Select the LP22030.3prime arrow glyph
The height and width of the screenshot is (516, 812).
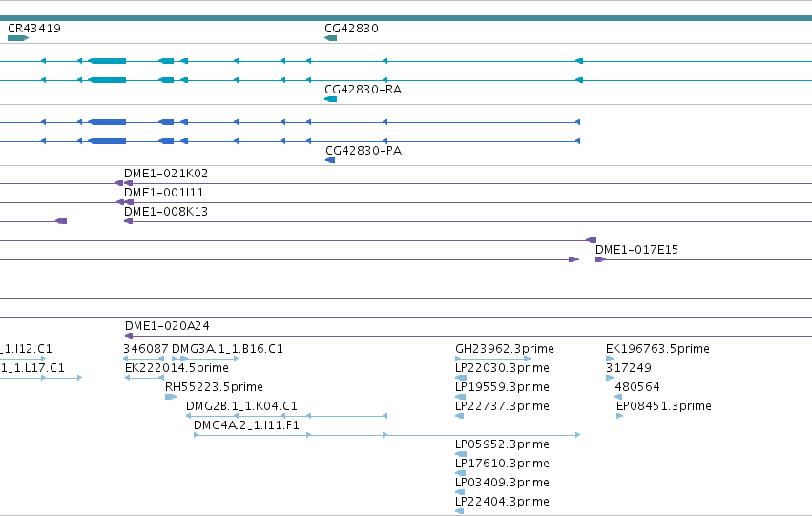coord(460,378)
